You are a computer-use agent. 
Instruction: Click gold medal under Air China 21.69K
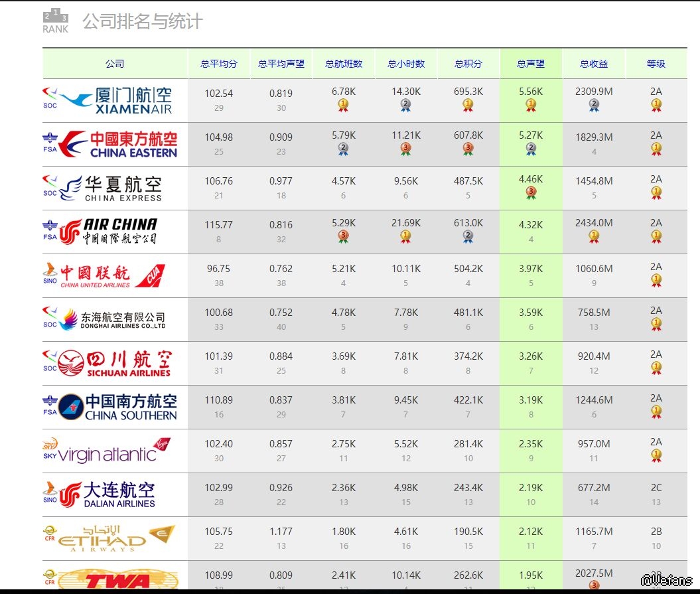pos(405,237)
